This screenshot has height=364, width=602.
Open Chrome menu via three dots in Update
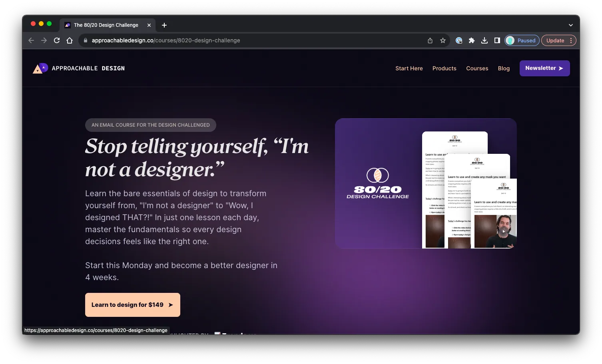click(x=571, y=40)
